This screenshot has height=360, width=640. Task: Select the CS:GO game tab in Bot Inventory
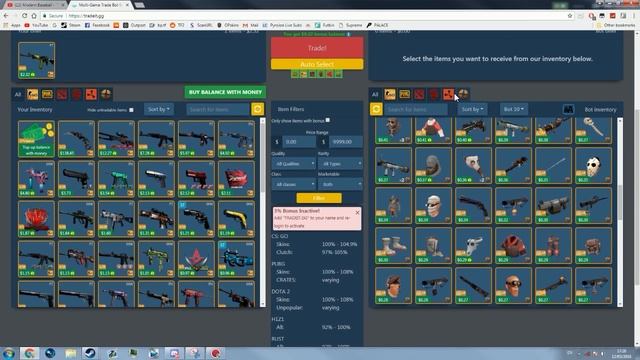click(390, 94)
